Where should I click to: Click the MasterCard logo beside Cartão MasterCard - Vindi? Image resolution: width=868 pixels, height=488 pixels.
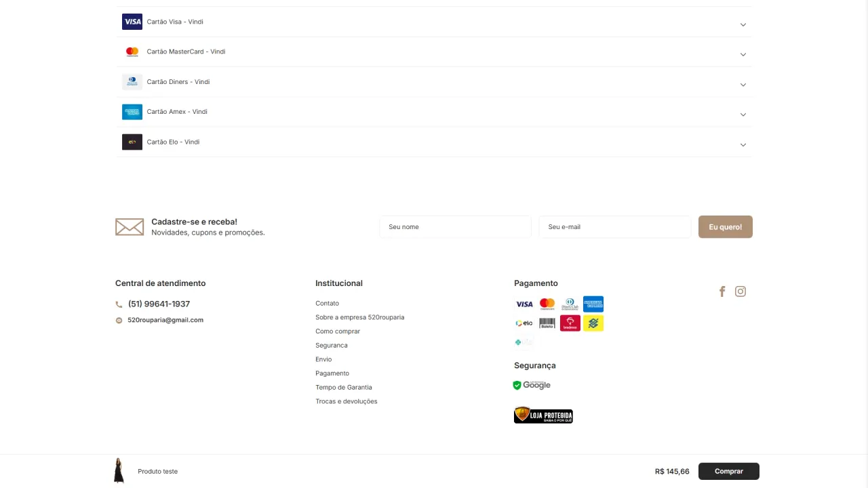(x=132, y=52)
